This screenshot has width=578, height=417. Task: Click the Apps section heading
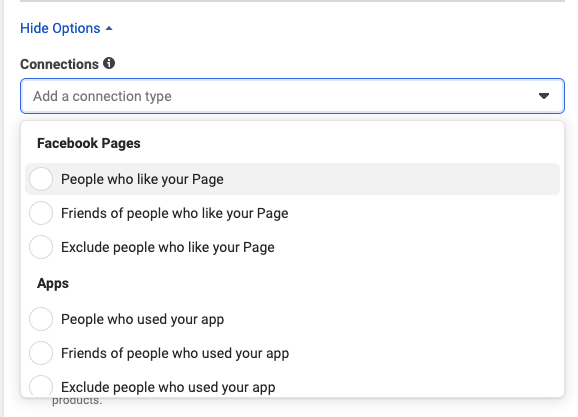coord(53,283)
